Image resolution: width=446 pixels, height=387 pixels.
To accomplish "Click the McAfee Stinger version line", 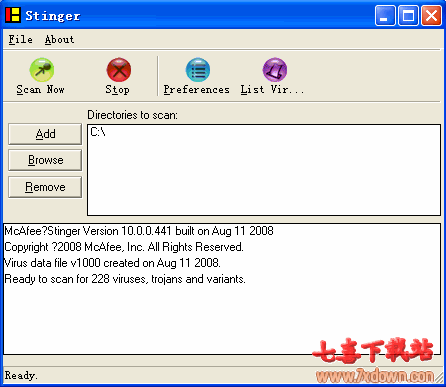I will [139, 231].
